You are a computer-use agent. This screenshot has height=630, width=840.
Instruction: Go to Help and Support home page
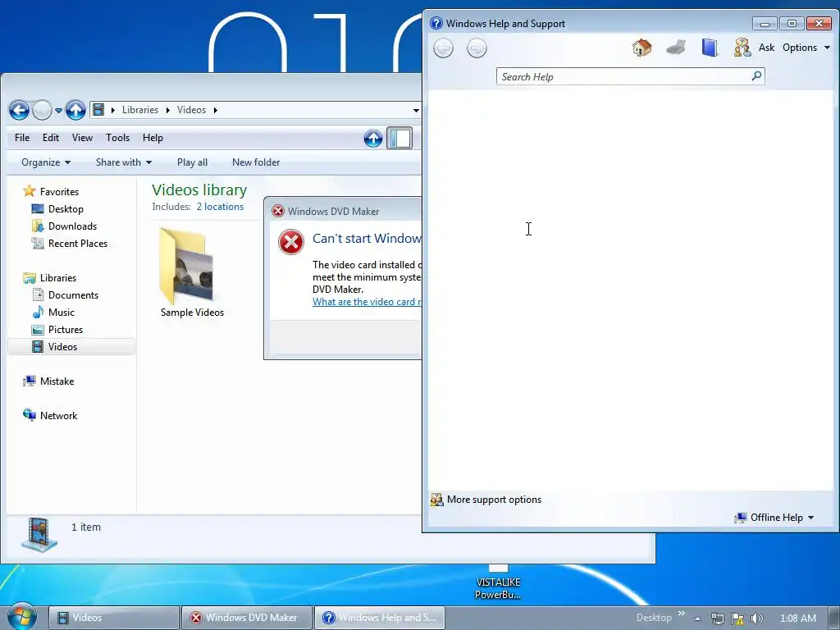641,48
